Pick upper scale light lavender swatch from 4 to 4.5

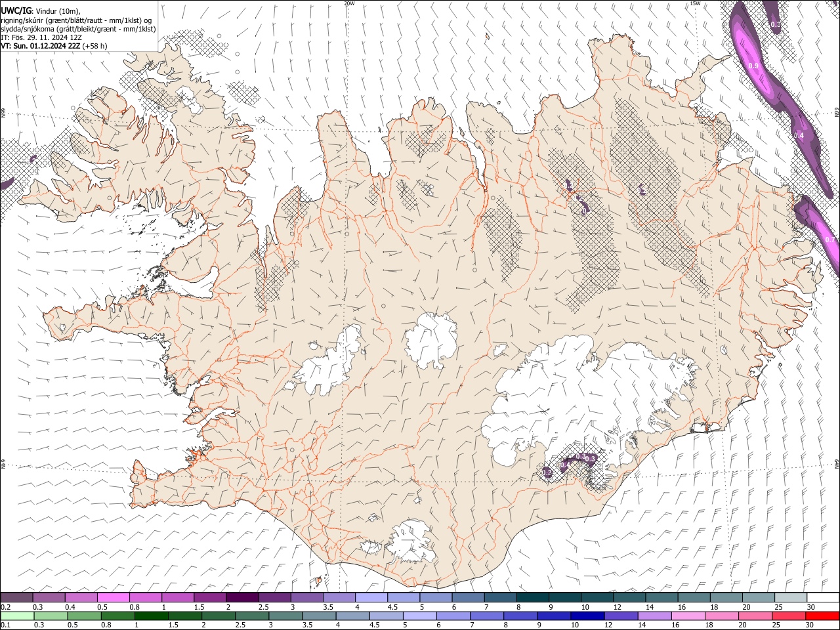click(371, 597)
